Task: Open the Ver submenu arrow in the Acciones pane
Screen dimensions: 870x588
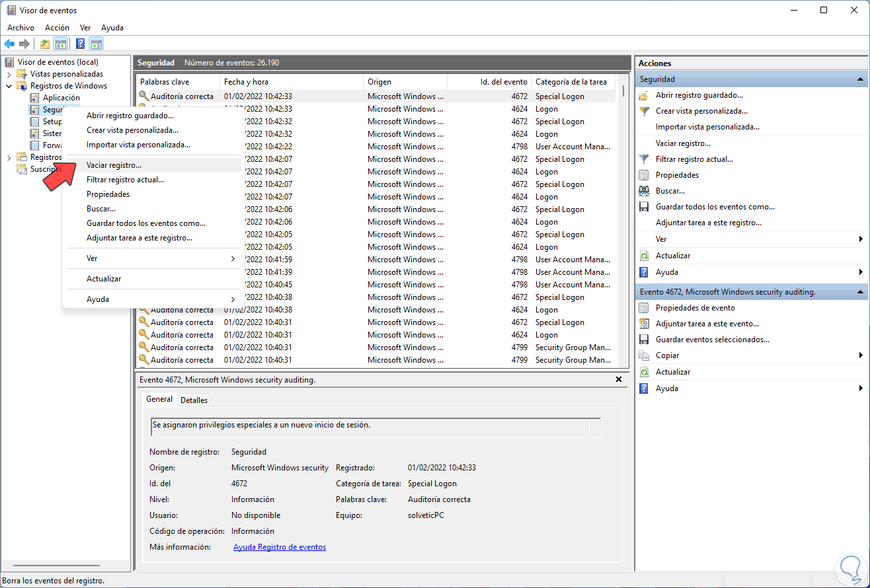Action: pyautogui.click(x=861, y=239)
